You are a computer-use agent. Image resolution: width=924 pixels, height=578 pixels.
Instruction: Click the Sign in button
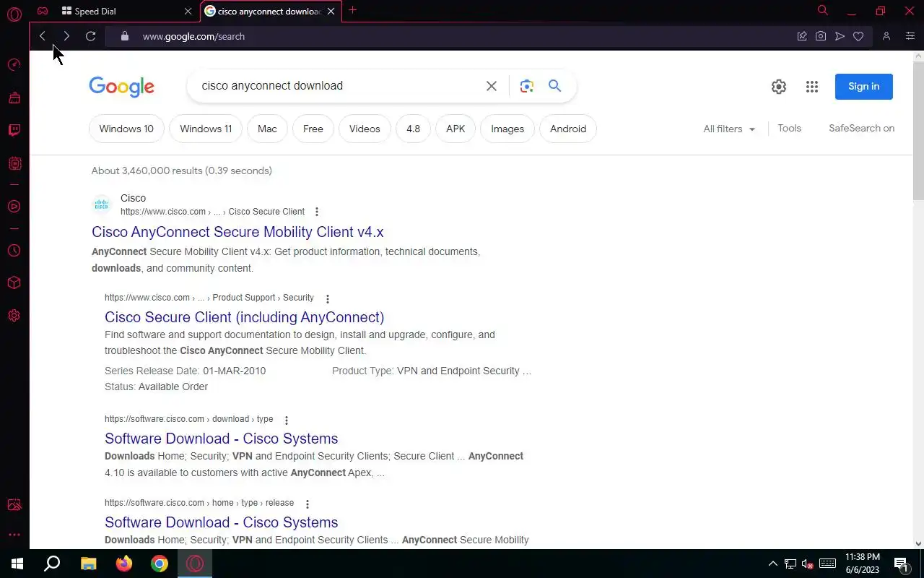864,87
